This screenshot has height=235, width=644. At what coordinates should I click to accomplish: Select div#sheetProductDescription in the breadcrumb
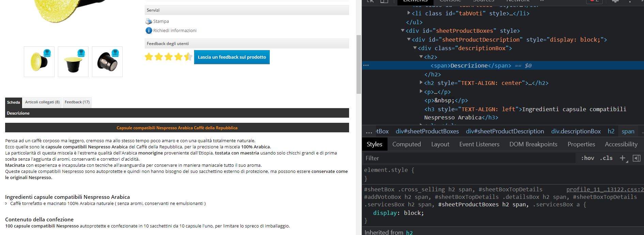[505, 131]
